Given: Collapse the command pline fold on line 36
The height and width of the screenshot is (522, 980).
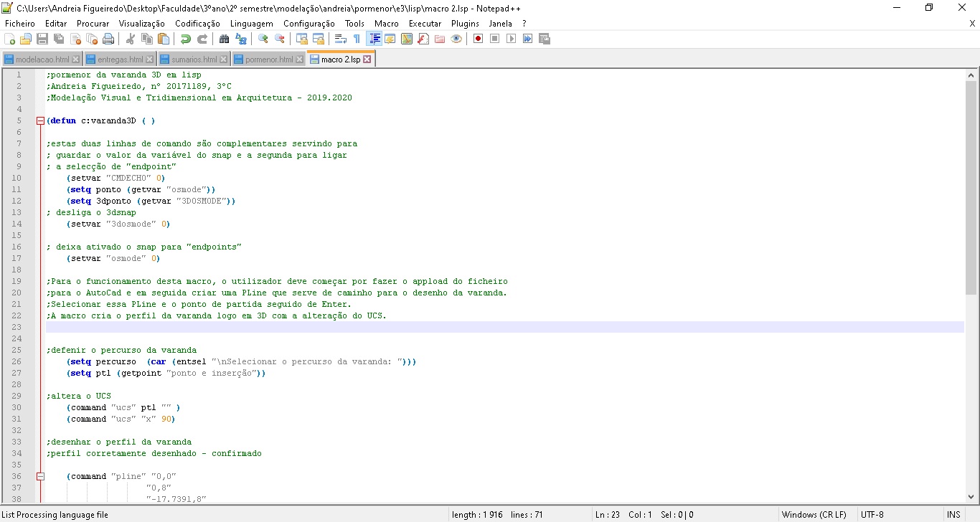Looking at the screenshot, I should pyautogui.click(x=40, y=477).
